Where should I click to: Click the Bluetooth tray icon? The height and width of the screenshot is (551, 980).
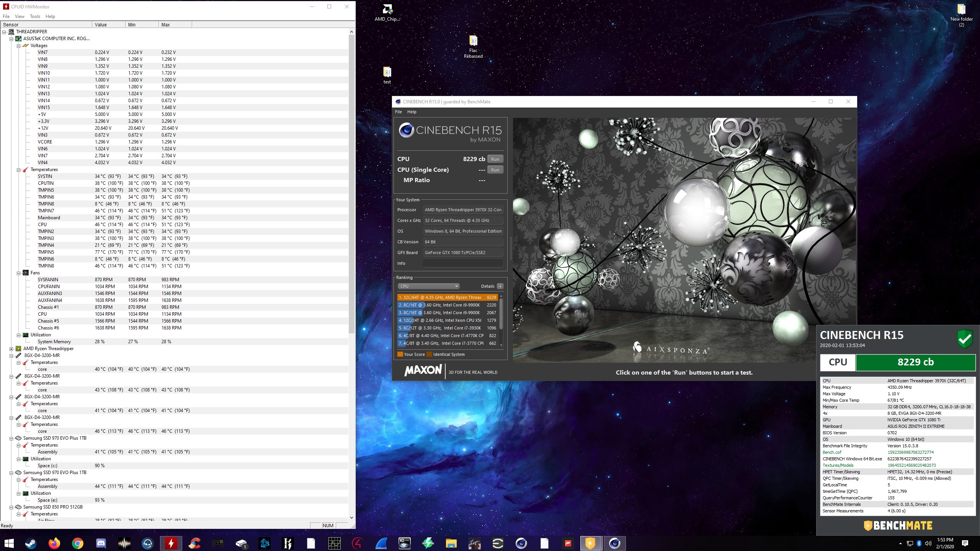click(919, 543)
